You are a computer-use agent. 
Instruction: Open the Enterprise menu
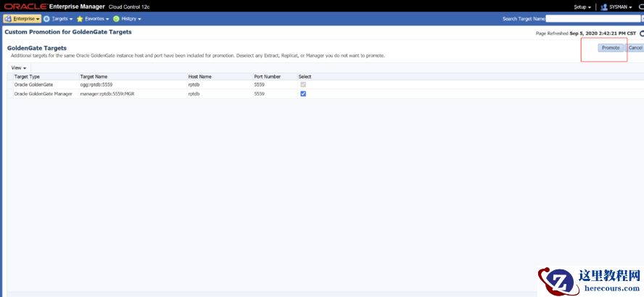point(22,19)
